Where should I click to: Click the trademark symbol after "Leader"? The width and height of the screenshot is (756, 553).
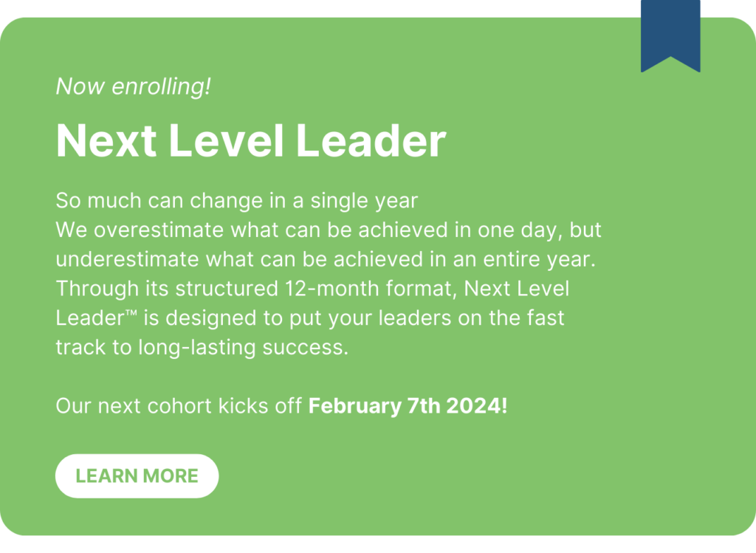[131, 314]
